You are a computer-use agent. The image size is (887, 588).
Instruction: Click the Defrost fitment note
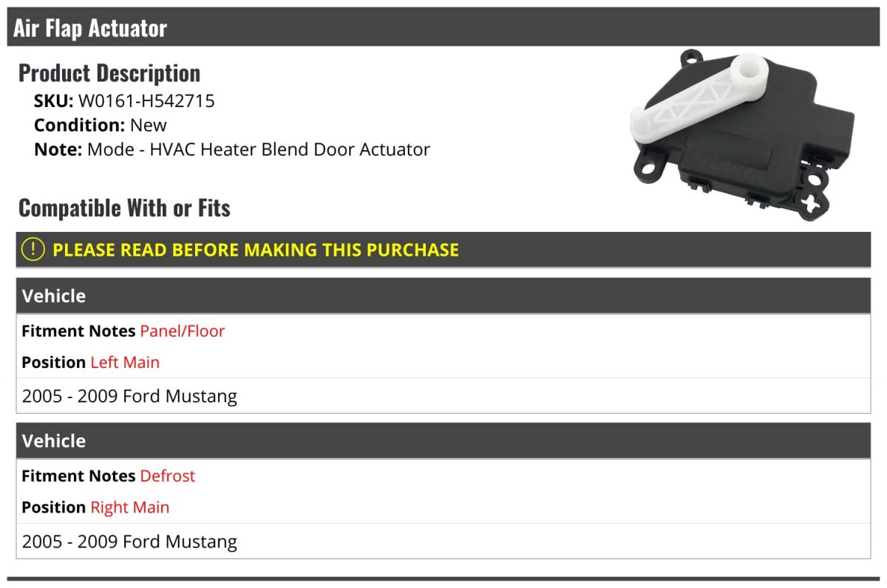click(168, 476)
